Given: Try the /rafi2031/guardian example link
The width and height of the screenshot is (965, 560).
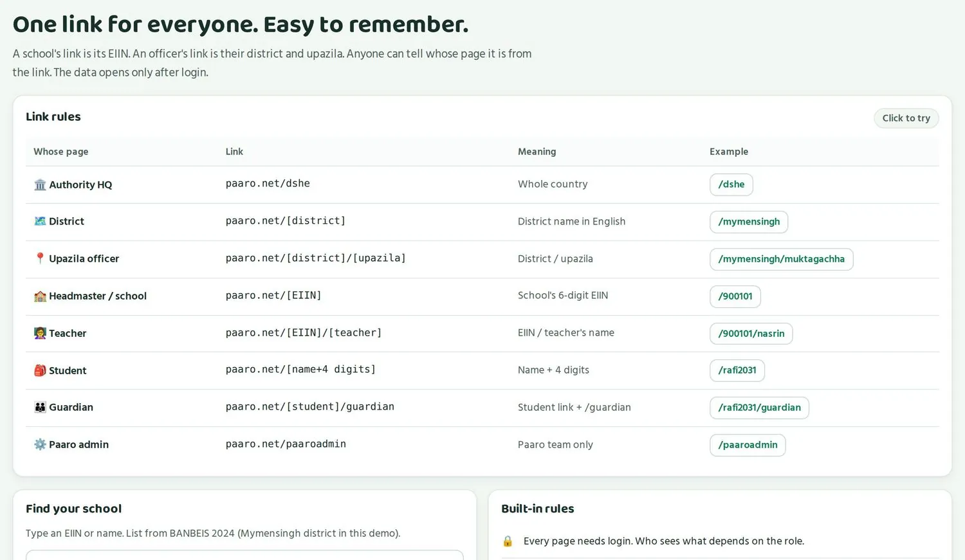Looking at the screenshot, I should click(x=760, y=408).
